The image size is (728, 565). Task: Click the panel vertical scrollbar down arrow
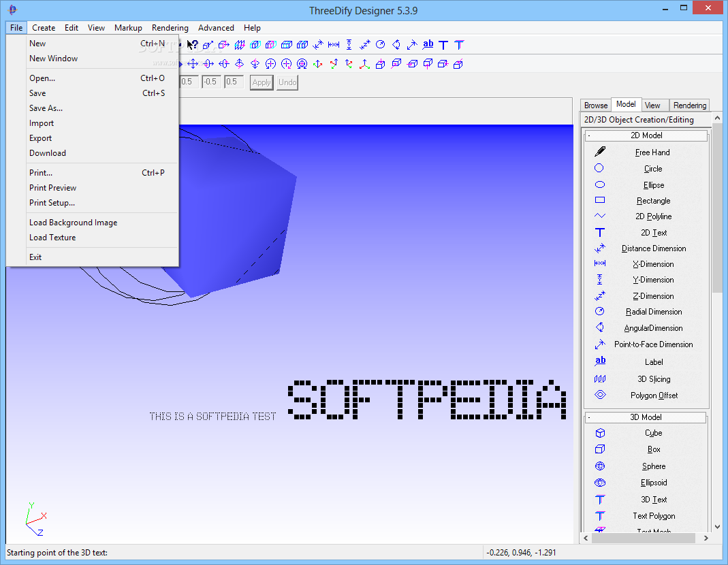click(x=717, y=526)
